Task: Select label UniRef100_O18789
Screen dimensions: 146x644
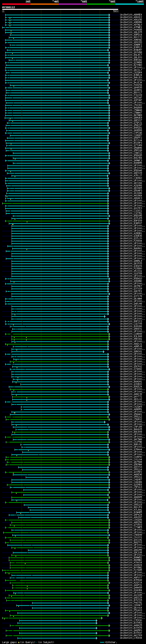Action: click(131, 273)
